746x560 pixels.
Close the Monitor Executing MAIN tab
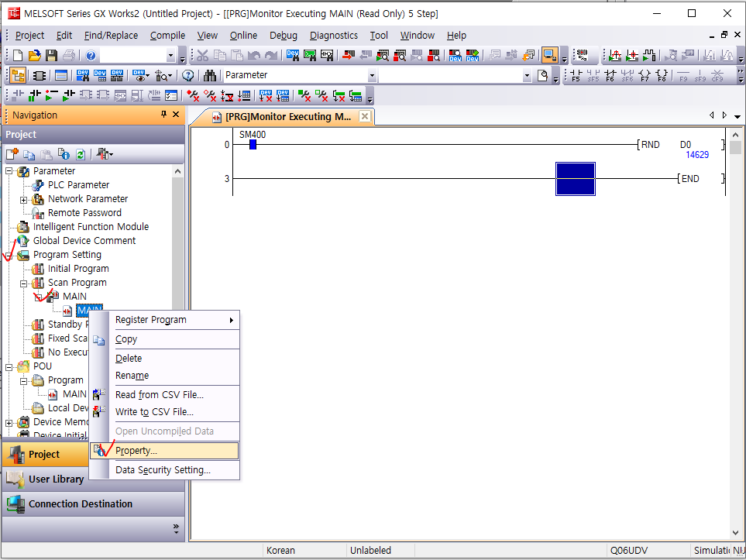364,116
